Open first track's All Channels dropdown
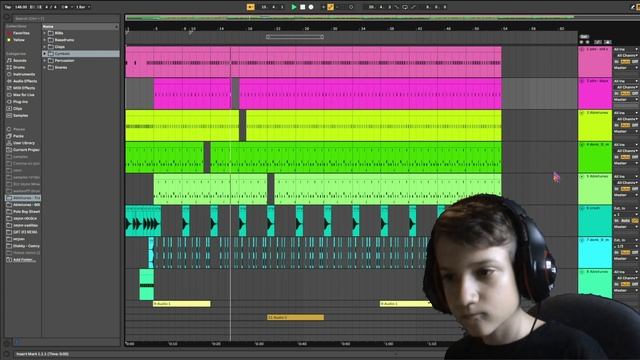 [x=626, y=55]
